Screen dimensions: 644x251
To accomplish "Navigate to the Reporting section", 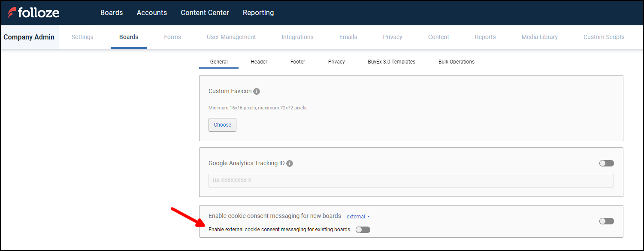I will point(258,12).
